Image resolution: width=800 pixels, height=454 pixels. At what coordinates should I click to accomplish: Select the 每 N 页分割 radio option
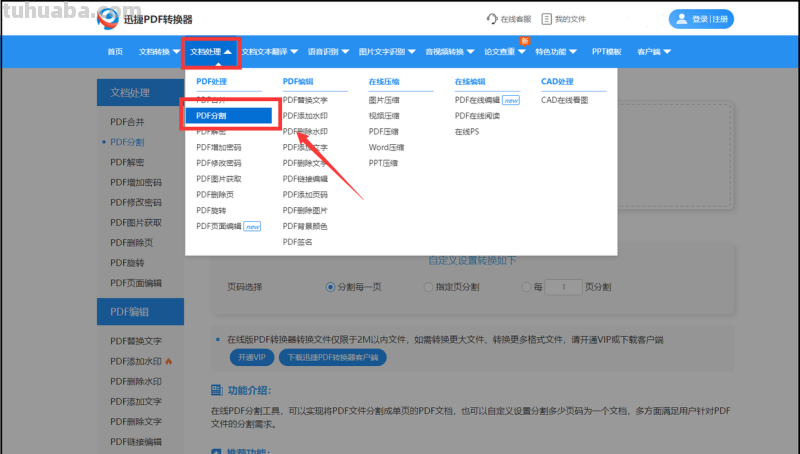click(x=527, y=287)
